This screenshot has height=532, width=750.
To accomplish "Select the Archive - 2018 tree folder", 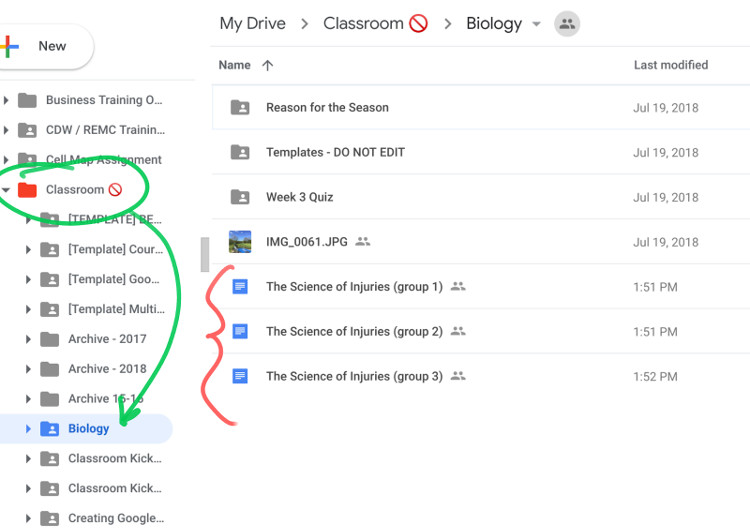I will [107, 369].
